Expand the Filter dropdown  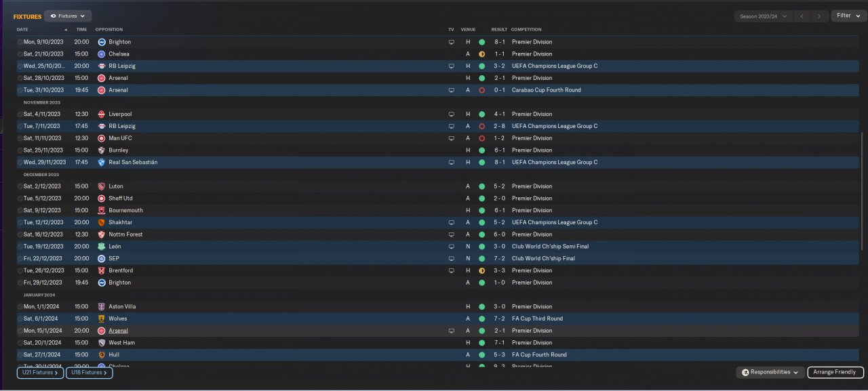coord(848,16)
